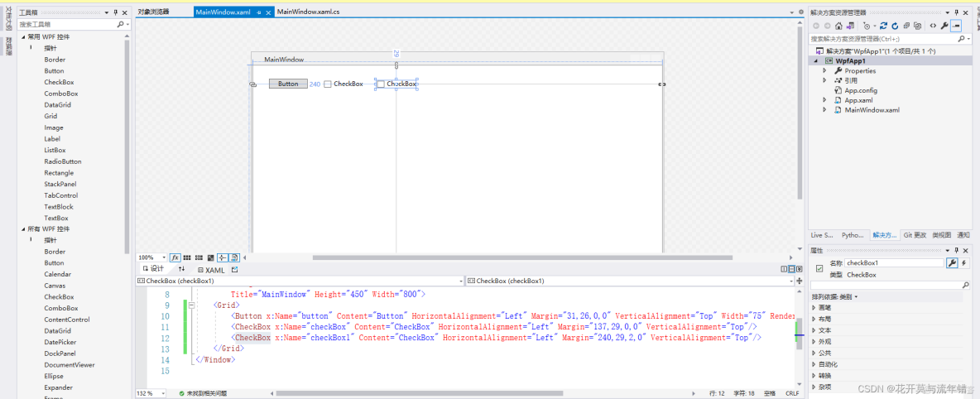Pop out XAML editor icon beside XAML tab
Screen dimensions: 980x399
click(234, 270)
